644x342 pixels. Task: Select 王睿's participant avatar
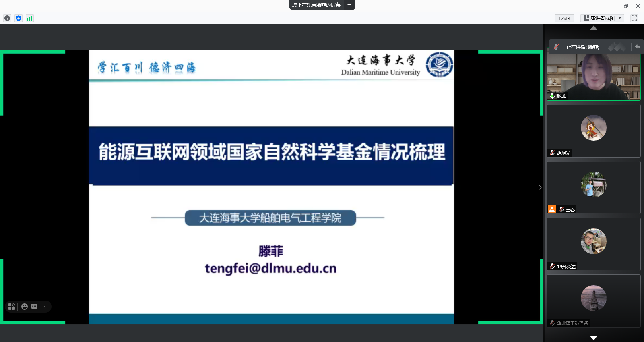pyautogui.click(x=594, y=184)
